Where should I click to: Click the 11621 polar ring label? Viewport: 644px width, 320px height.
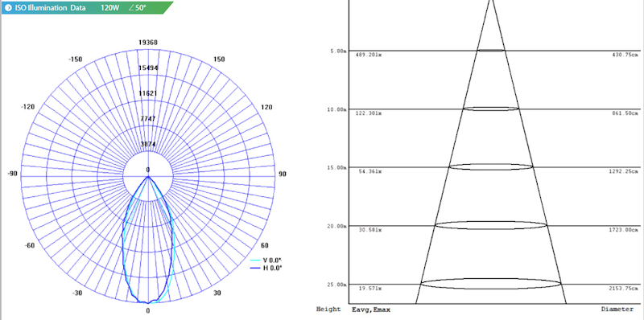148,93
